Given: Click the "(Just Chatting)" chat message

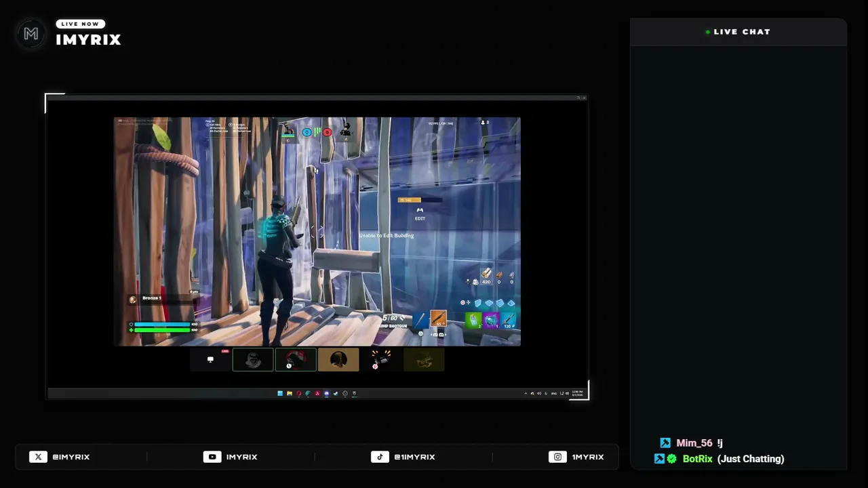Looking at the screenshot, I should (751, 459).
